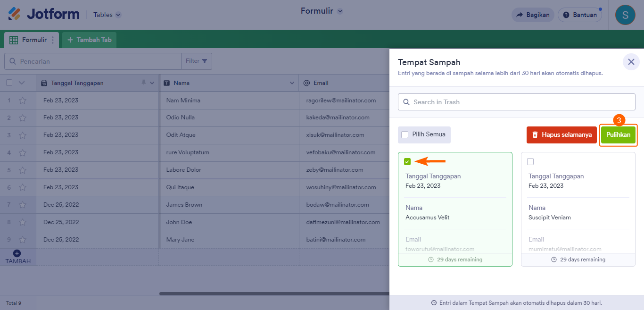Viewport: 644px width, 310px height.
Task: Star the Mary Jane row
Action: pos(22,240)
